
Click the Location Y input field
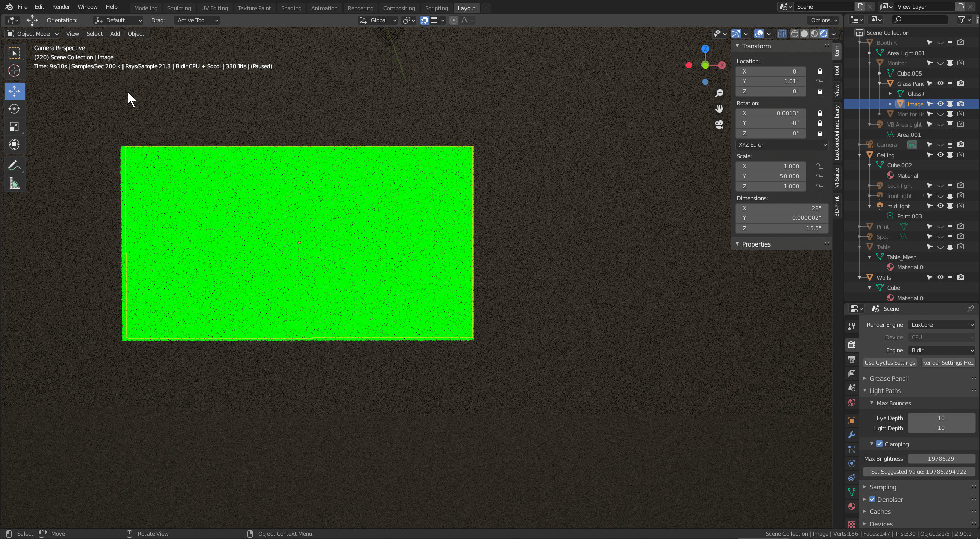coord(771,82)
